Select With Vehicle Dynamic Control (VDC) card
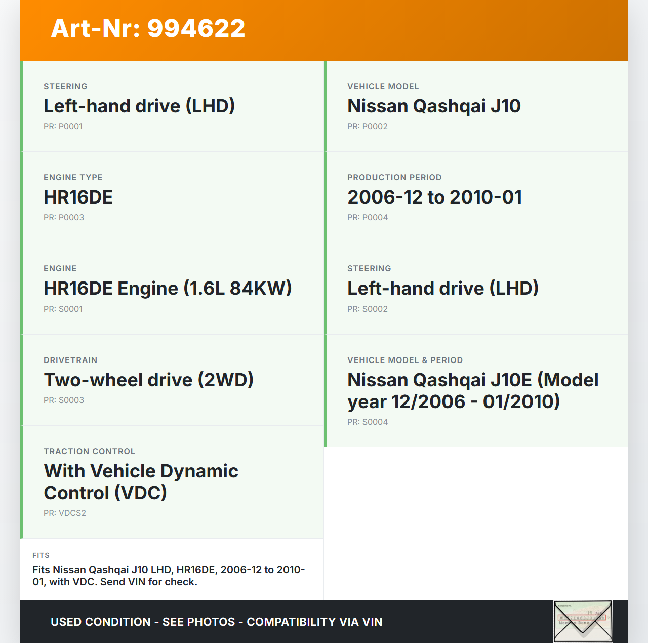Viewport: 648px width, 644px height. click(x=141, y=482)
